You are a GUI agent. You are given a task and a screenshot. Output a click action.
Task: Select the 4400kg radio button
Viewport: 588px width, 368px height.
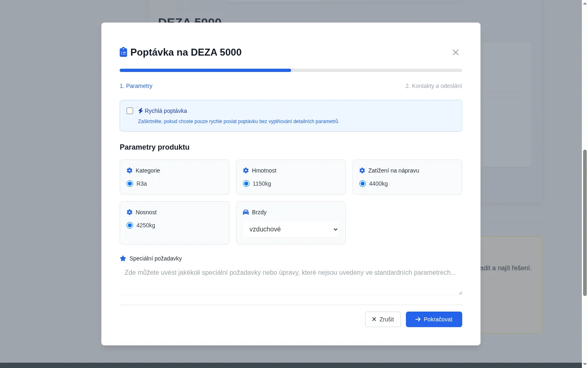(363, 184)
